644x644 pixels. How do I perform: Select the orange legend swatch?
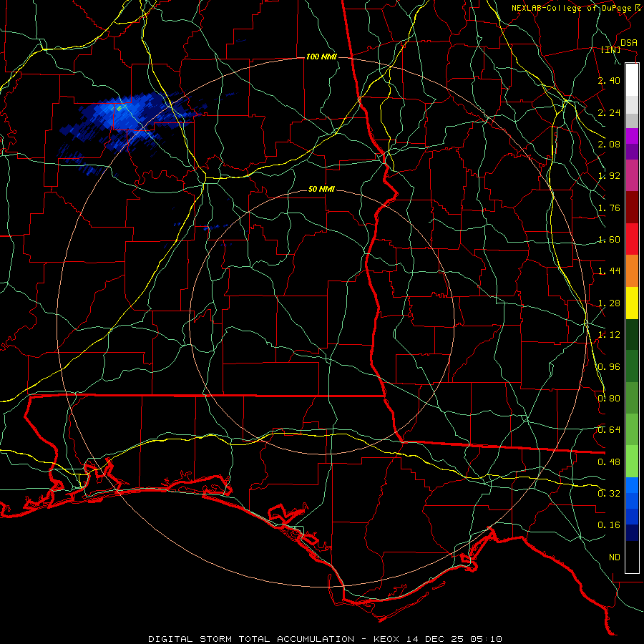(632, 271)
